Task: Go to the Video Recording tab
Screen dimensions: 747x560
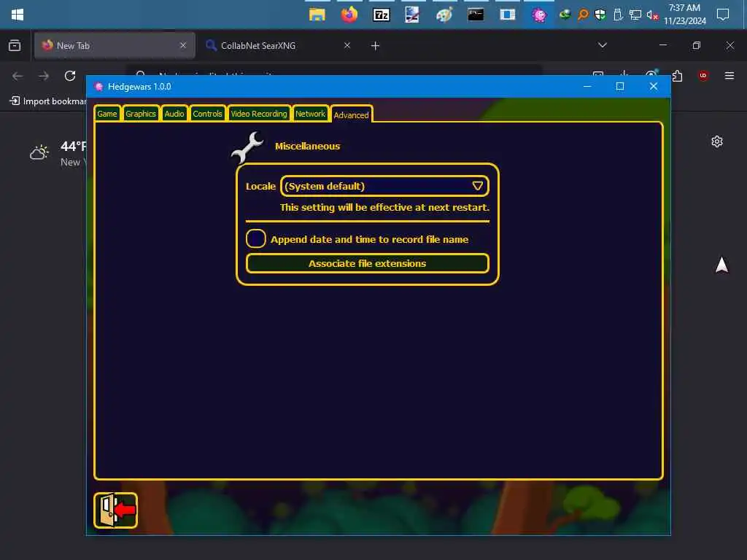Action: point(259,114)
